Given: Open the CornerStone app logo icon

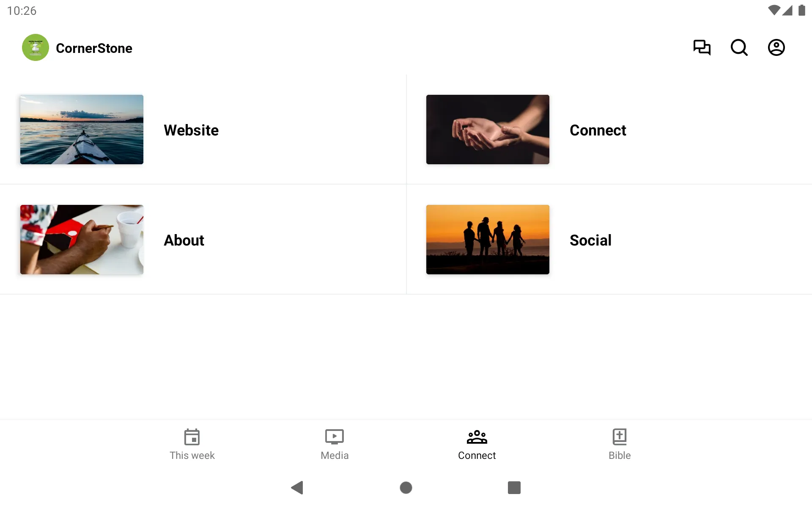Looking at the screenshot, I should click(x=35, y=47).
